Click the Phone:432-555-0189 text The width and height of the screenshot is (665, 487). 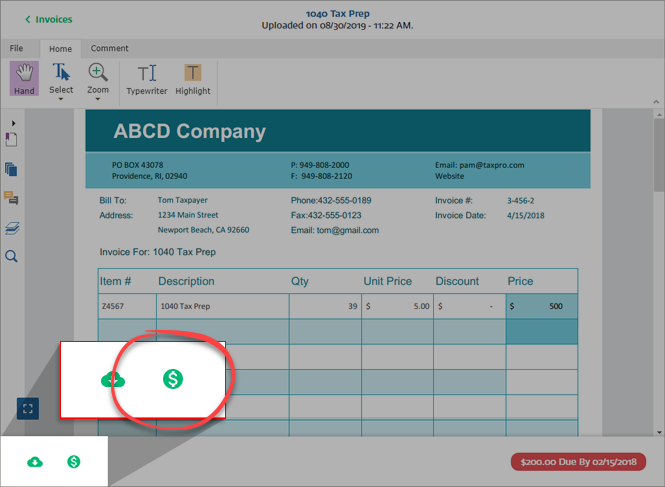click(x=331, y=200)
